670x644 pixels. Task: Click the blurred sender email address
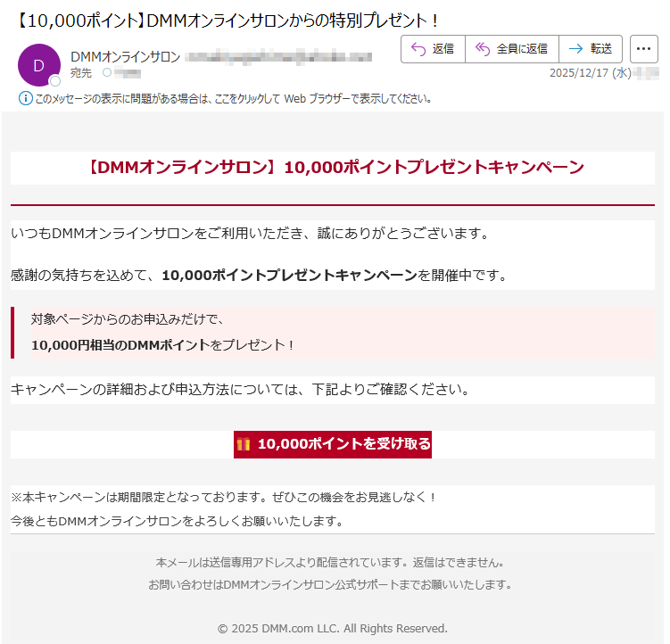click(x=277, y=57)
